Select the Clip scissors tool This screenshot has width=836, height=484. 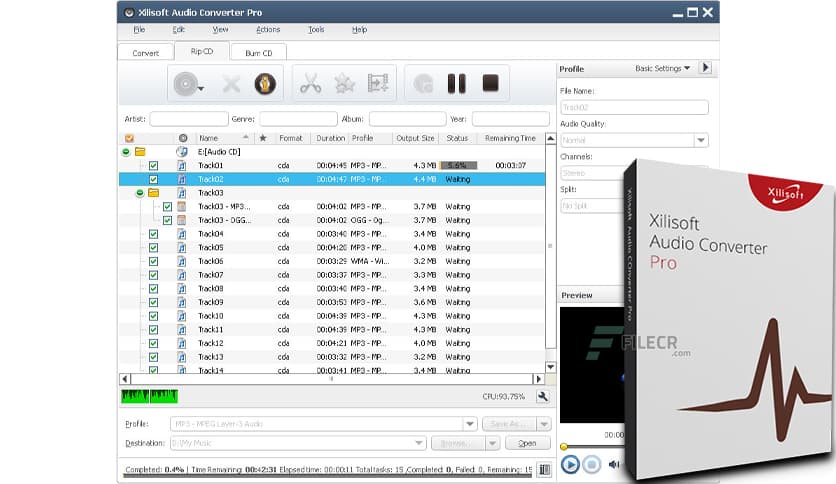coord(310,84)
